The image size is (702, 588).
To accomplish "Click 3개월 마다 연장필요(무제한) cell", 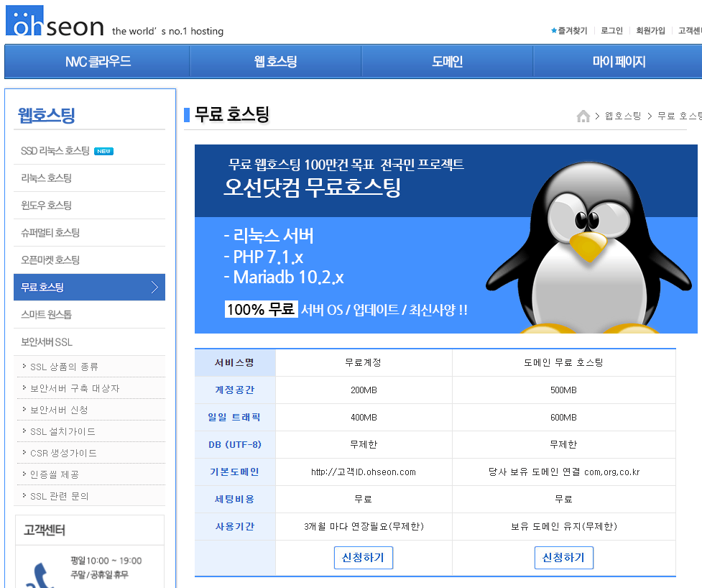I will click(364, 526).
